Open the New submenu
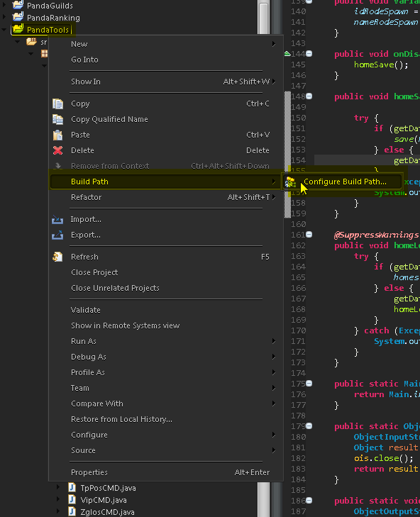The width and height of the screenshot is (420, 517). (166, 44)
